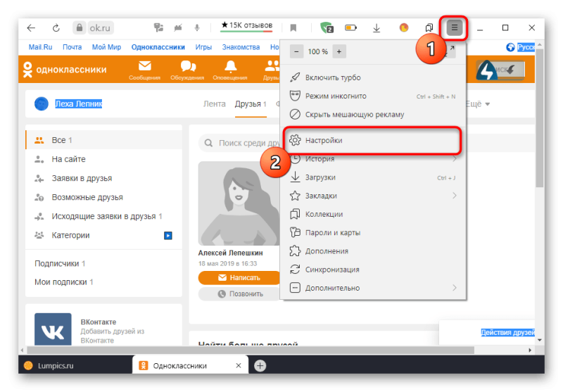Viewport: 563px width, 392px height.
Task: Click the Написать button
Action: coord(239,278)
